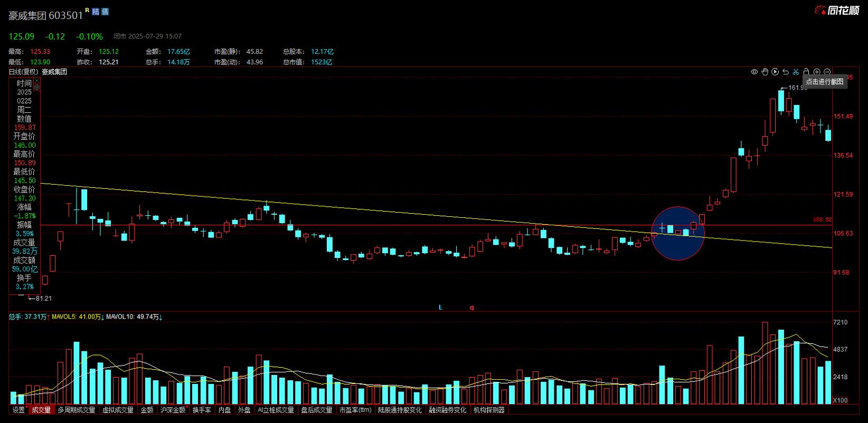Click the 成交额 59.00亿 panel value
Viewport: 868px width, 423px height.
pyautogui.click(x=25, y=269)
